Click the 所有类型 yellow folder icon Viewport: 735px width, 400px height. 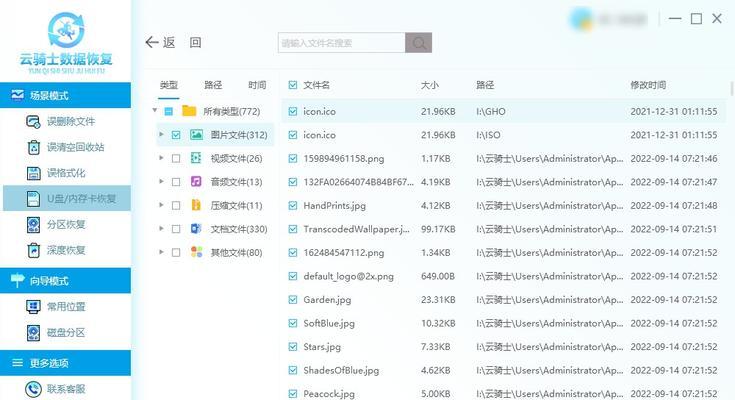pos(189,111)
